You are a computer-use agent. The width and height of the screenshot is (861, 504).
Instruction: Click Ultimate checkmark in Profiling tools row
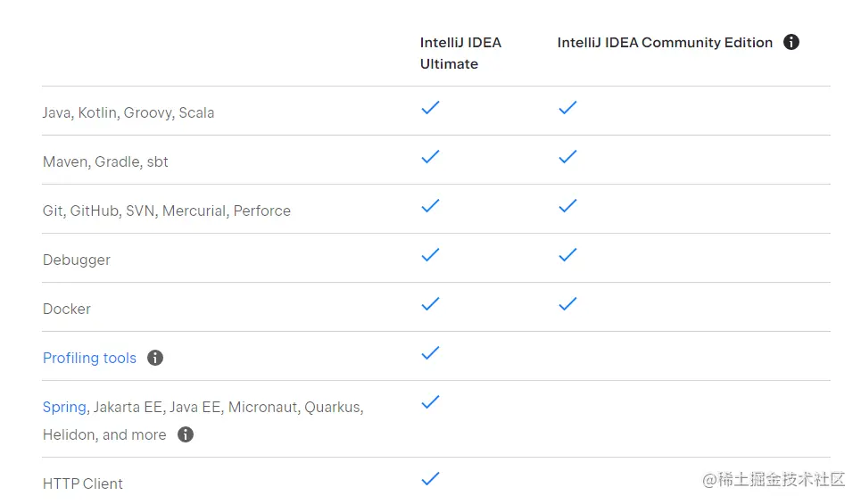click(430, 353)
